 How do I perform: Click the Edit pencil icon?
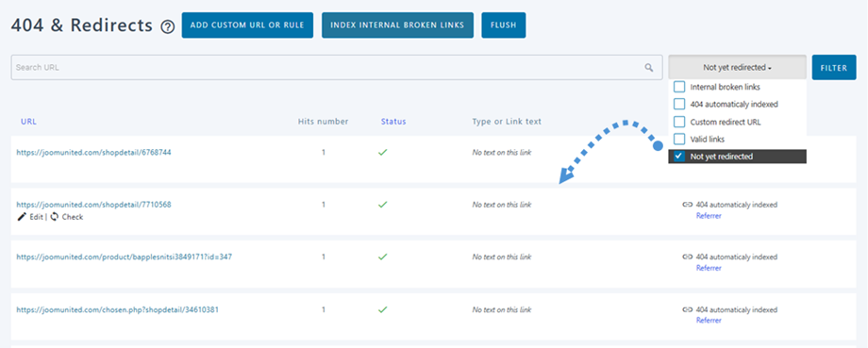22,217
